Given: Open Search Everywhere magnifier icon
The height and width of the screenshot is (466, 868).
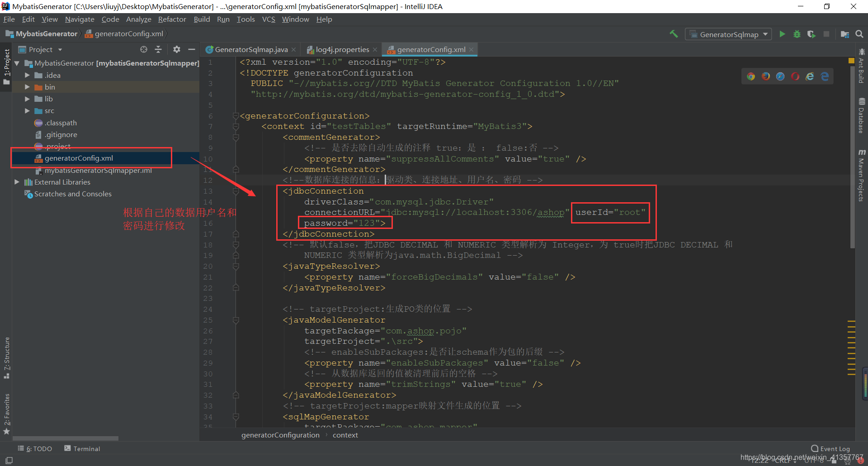Looking at the screenshot, I should point(859,34).
